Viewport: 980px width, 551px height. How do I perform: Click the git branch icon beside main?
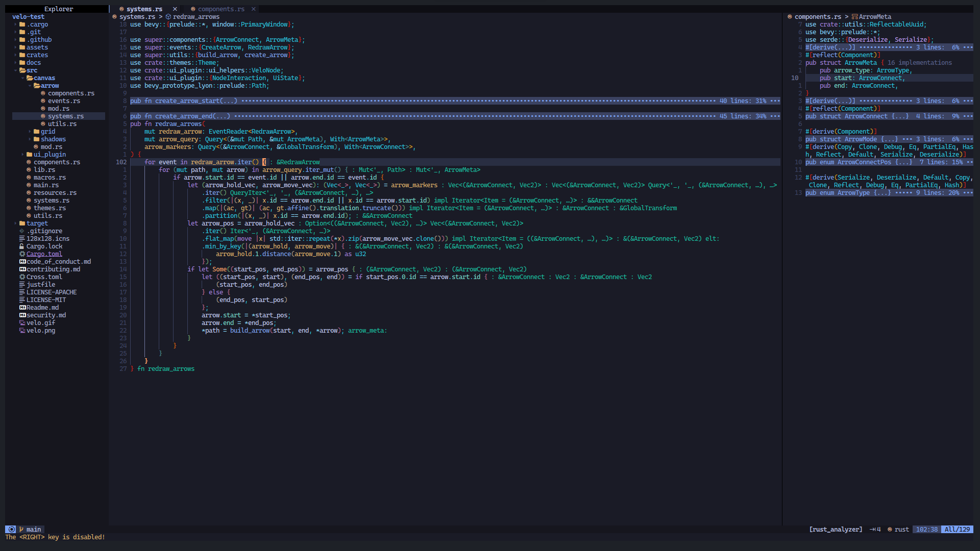point(22,529)
